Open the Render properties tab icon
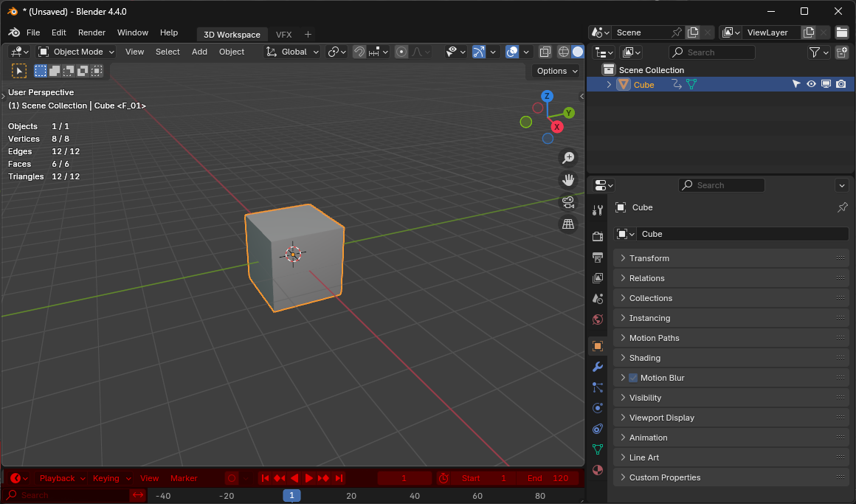This screenshot has height=504, width=856. [x=598, y=236]
